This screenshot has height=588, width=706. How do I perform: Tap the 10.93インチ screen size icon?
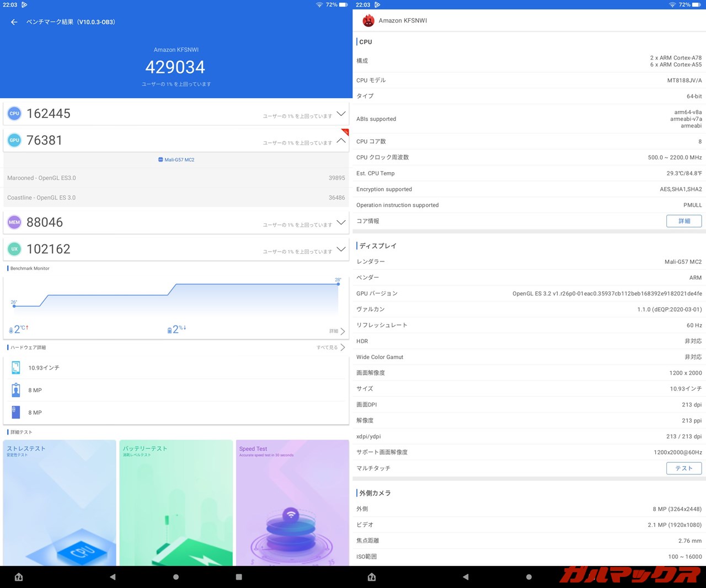[16, 368]
